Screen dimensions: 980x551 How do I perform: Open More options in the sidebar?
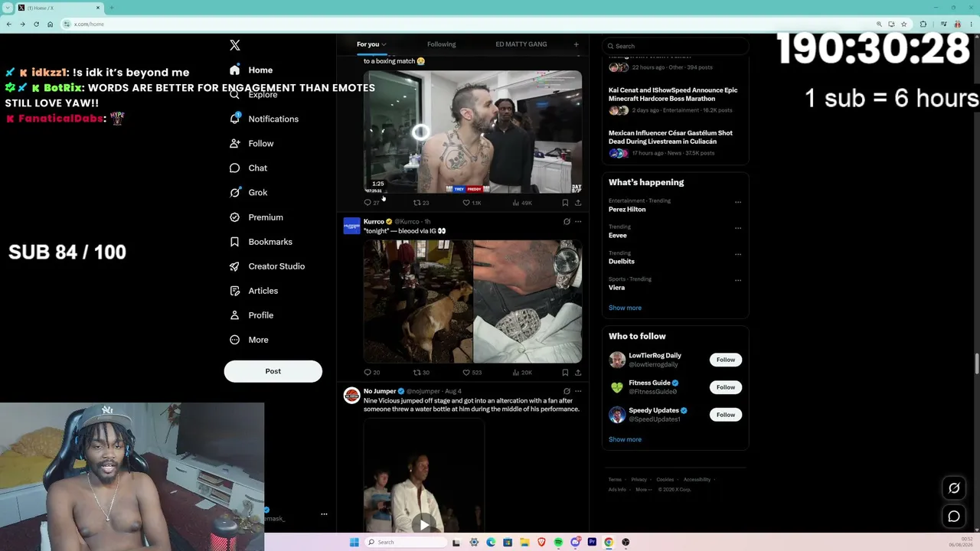(x=249, y=339)
